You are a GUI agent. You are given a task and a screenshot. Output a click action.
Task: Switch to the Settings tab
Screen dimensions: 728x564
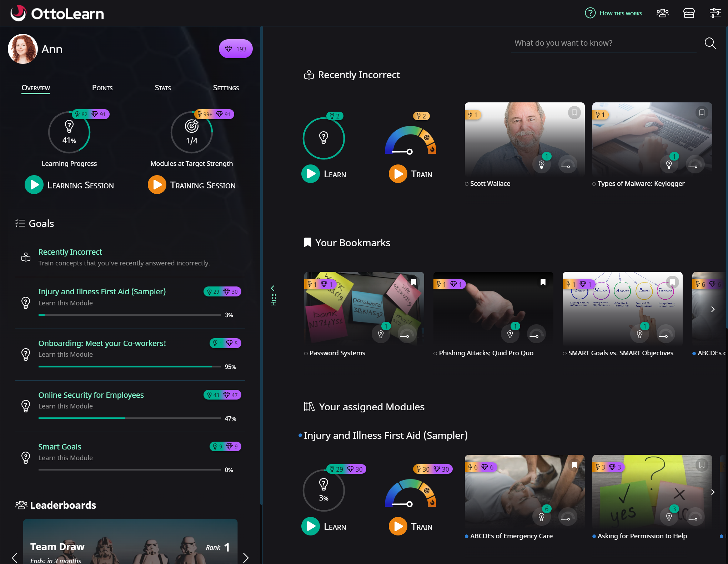coord(226,88)
